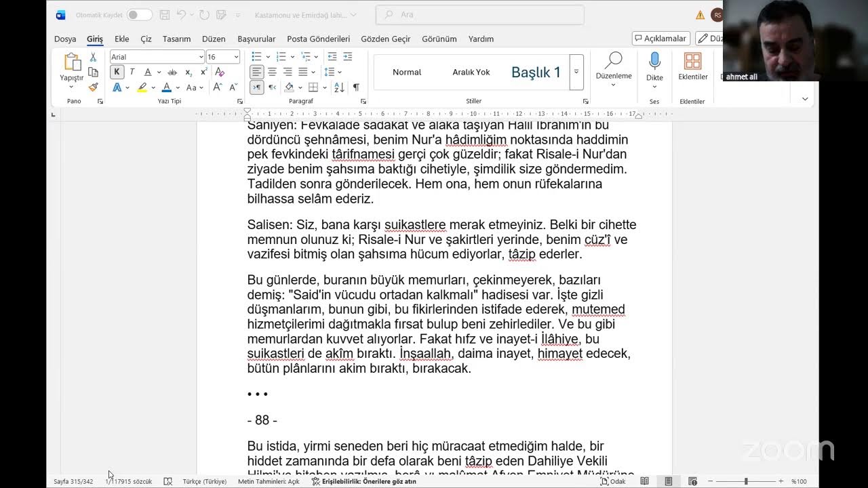Viewport: 868px width, 488px height.
Task: Decrease indent in Paragraf group
Action: [x=332, y=56]
